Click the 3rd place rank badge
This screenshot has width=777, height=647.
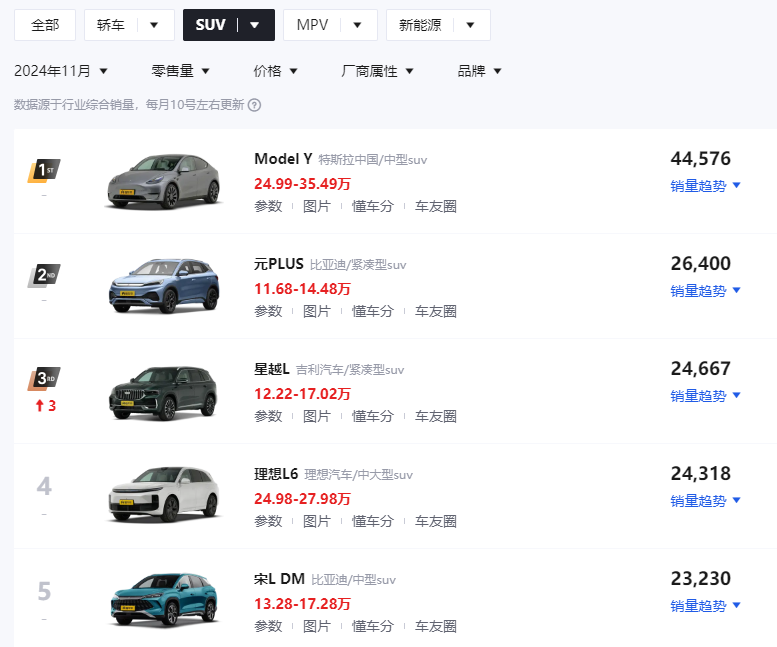point(44,379)
